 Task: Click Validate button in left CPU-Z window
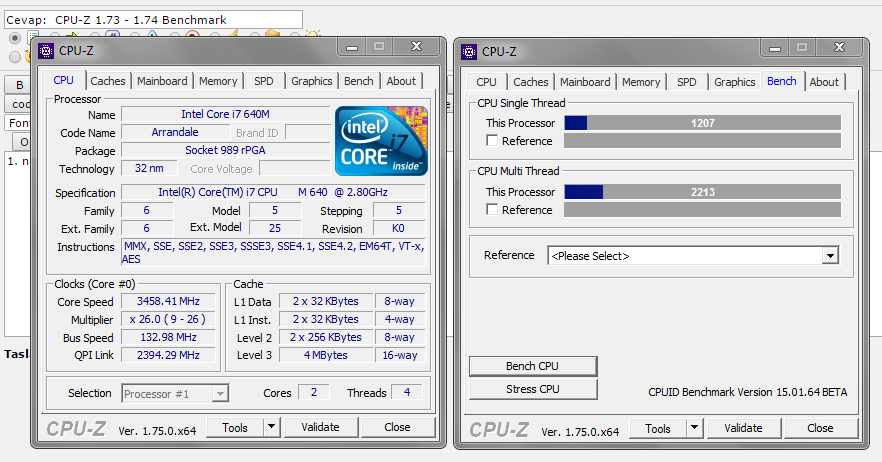tap(321, 427)
